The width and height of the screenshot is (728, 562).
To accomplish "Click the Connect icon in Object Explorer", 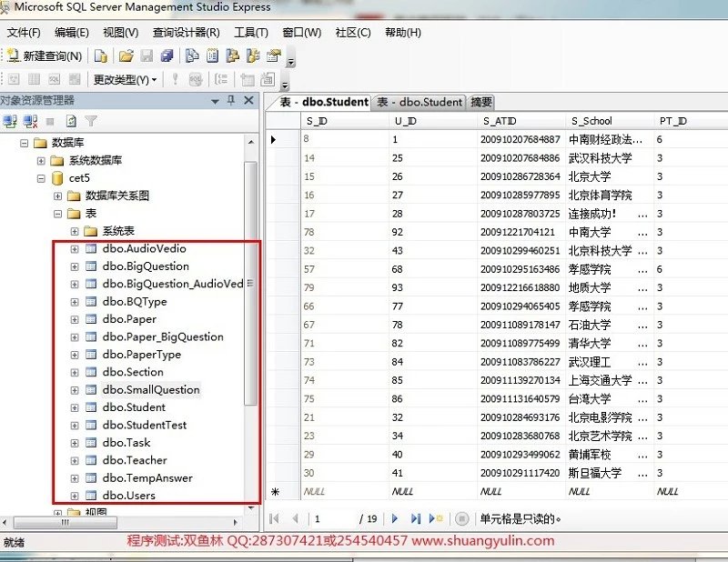I will [x=10, y=122].
